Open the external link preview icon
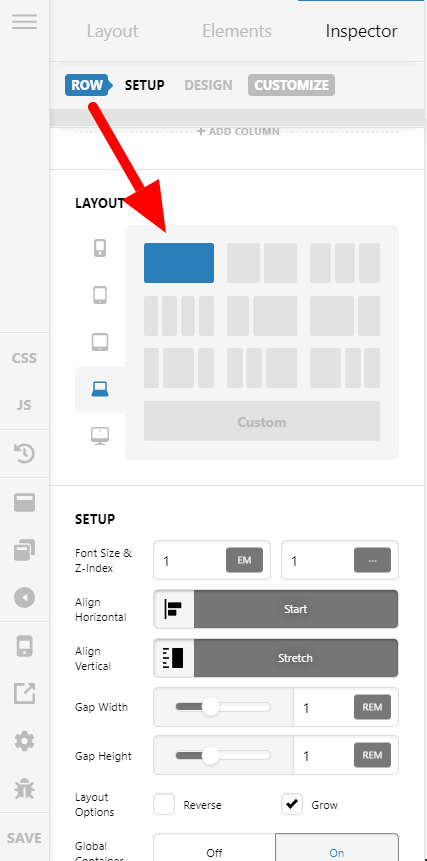Image resolution: width=427 pixels, height=861 pixels. pos(25,694)
